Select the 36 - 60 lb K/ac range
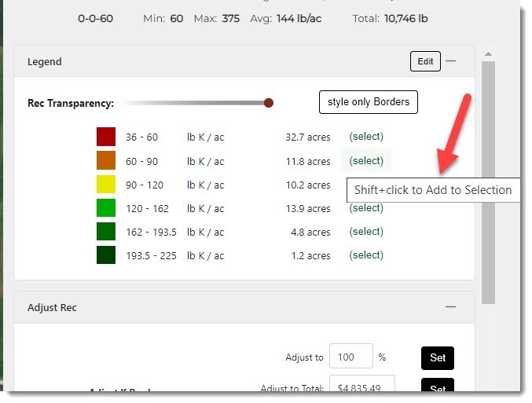The image size is (532, 403). 366,137
